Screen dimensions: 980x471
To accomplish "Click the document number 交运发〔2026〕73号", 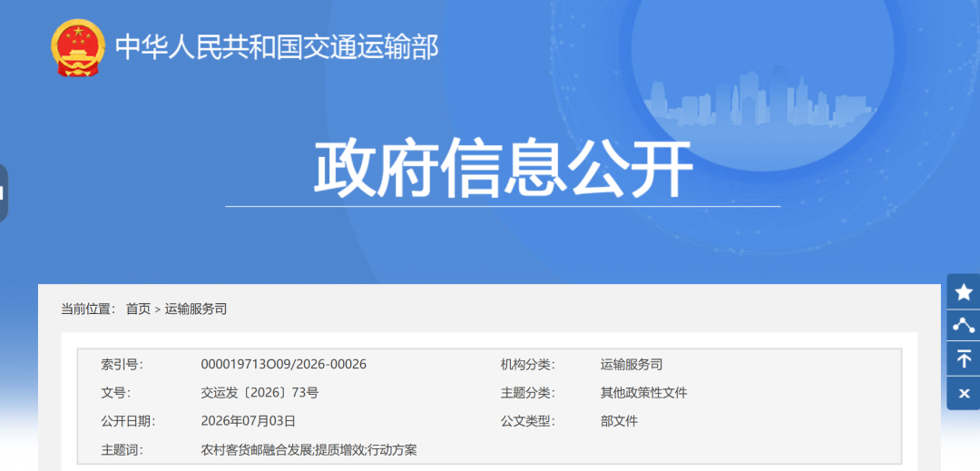I will [x=260, y=393].
